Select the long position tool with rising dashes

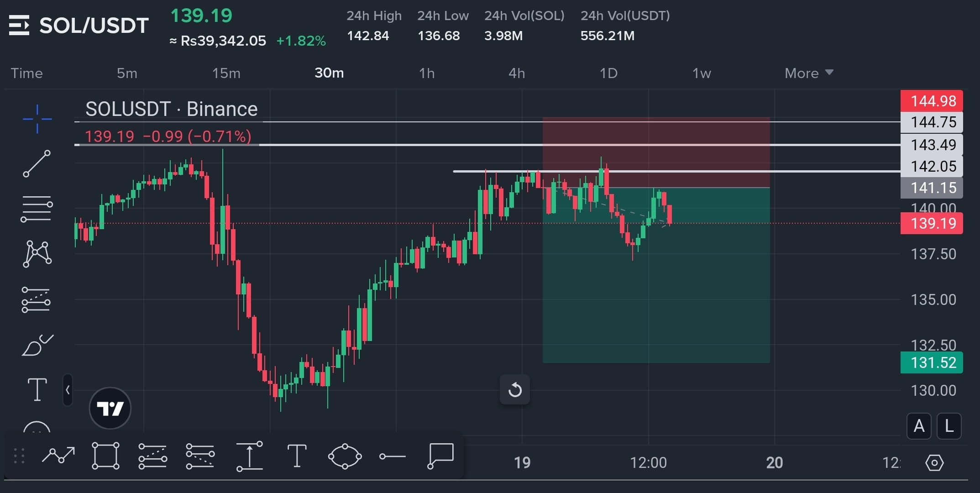[152, 456]
